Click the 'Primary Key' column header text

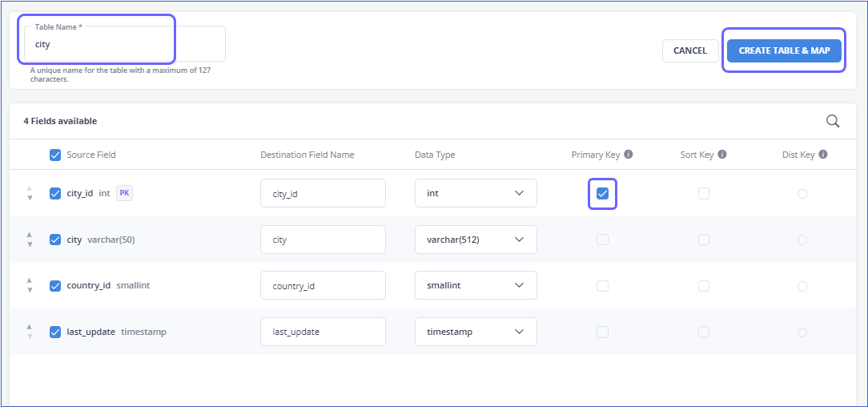coord(596,155)
